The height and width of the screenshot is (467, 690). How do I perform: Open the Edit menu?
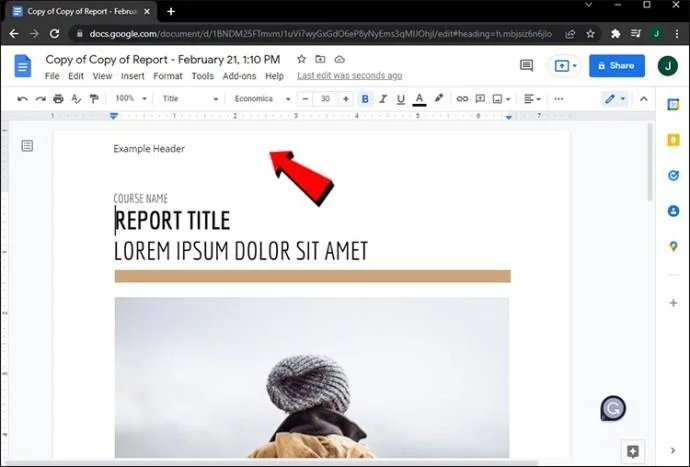coord(76,76)
